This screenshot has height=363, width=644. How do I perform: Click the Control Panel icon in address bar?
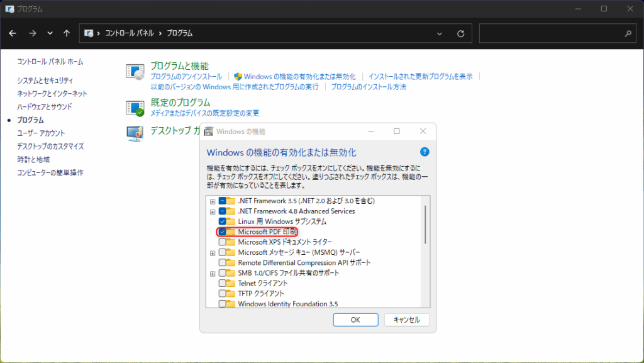click(x=88, y=33)
